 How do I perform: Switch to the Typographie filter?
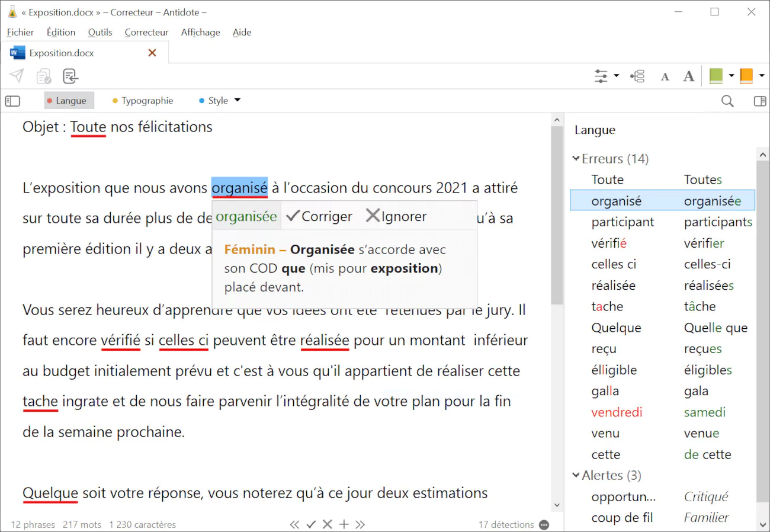click(x=143, y=101)
